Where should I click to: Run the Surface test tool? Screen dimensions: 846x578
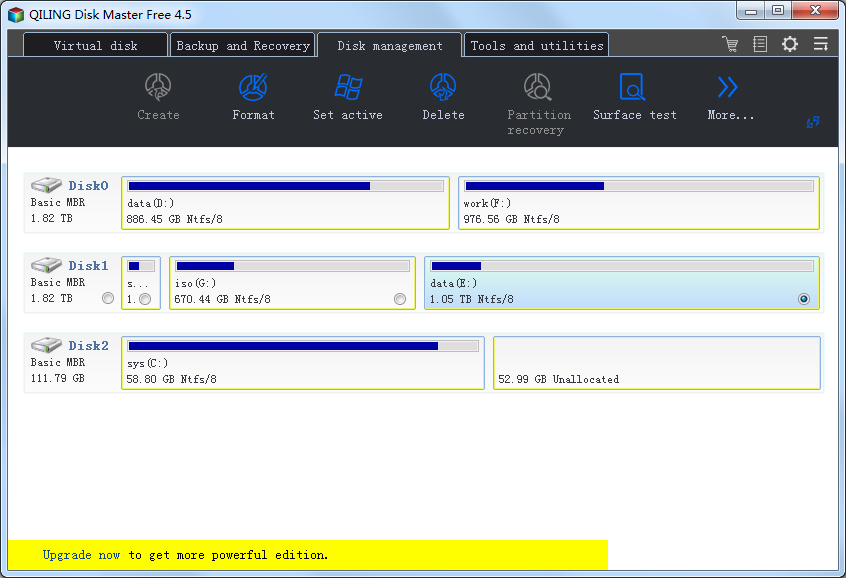tap(632, 87)
